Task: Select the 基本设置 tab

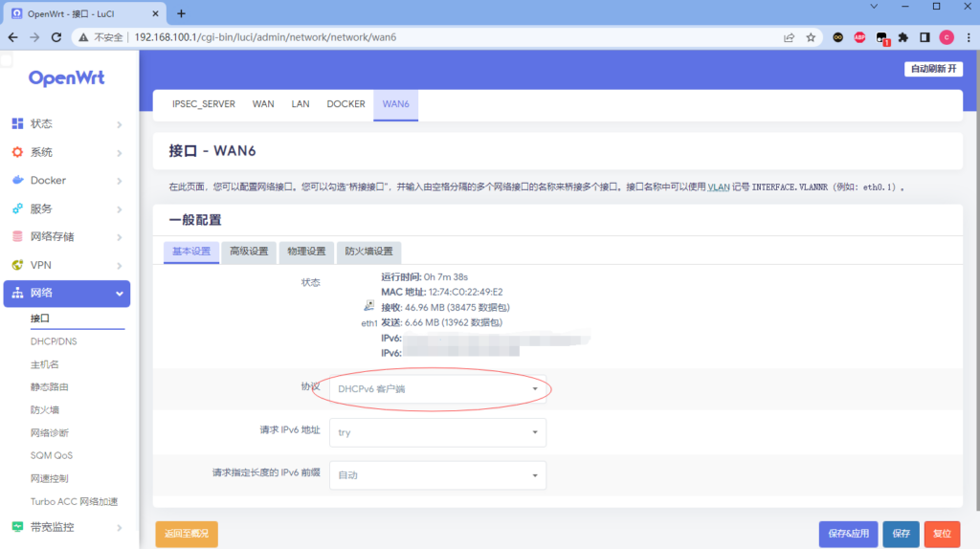Action: pos(191,252)
